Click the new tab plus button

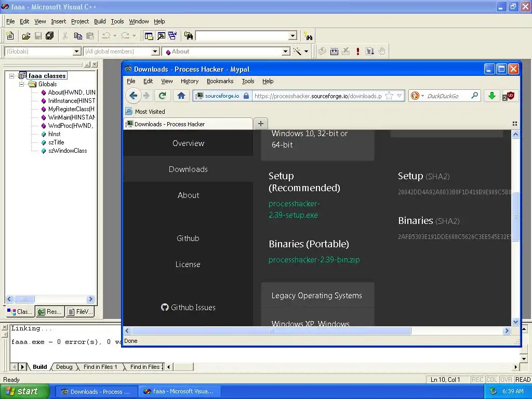(x=261, y=124)
